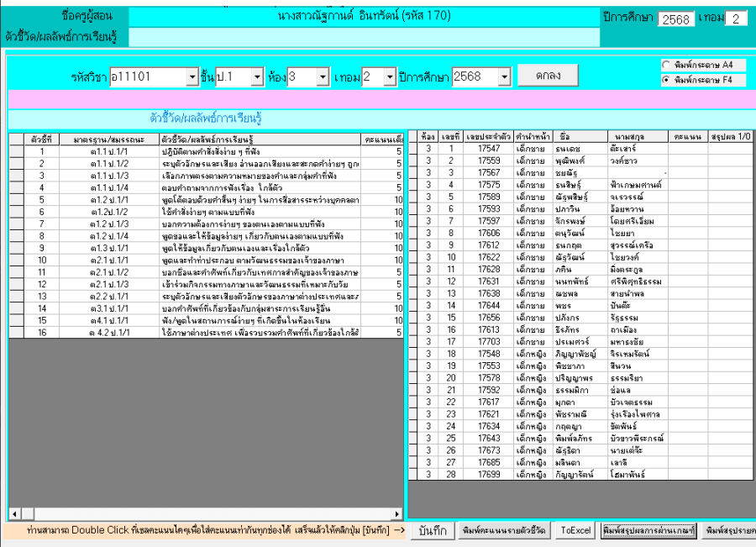756x547 pixels.
Task: Click the right arrow of indicator list scrollbar
Action: pos(398,513)
